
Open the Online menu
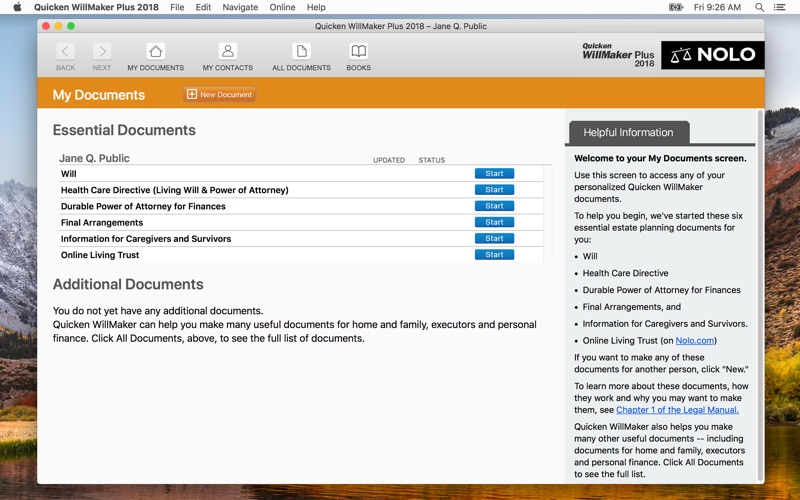(x=282, y=7)
